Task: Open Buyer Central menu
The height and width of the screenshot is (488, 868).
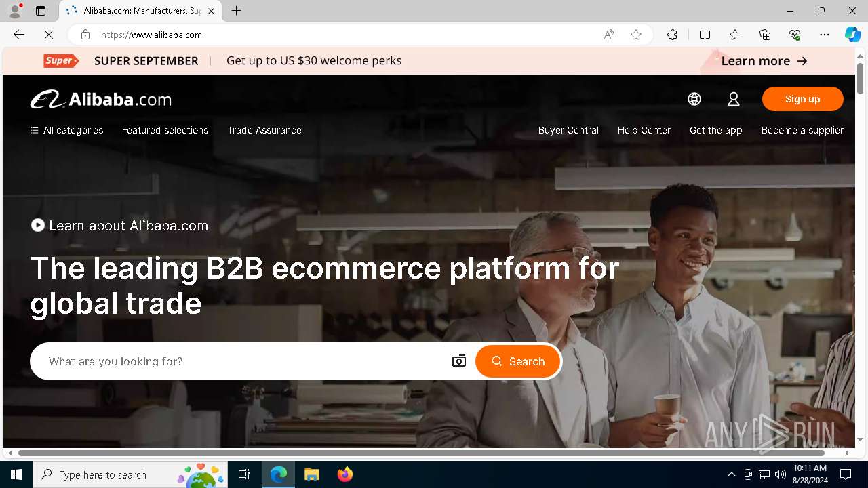Action: coord(568,130)
